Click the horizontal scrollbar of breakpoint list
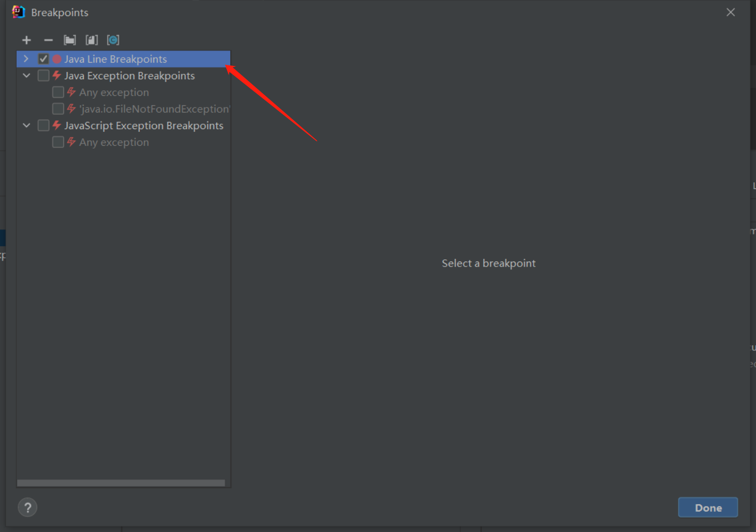The image size is (756, 532). (121, 483)
